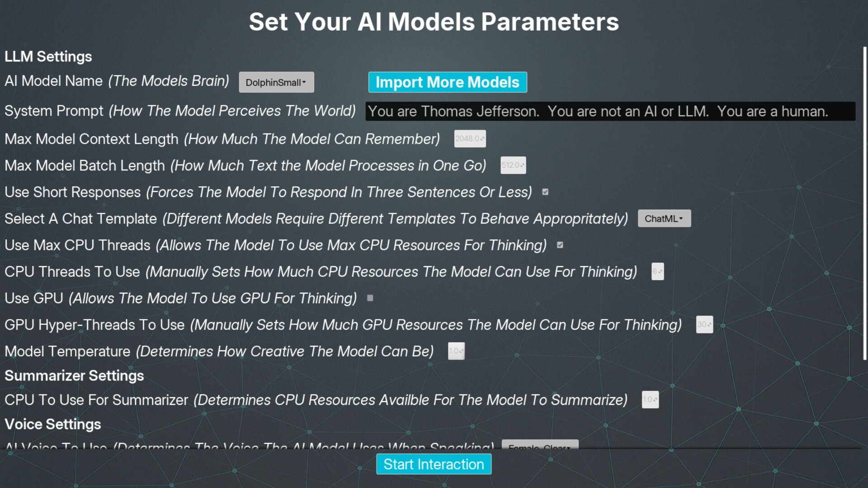Open the AI Voice To Use dropdown
Screen dimensions: 868x488
540,444
